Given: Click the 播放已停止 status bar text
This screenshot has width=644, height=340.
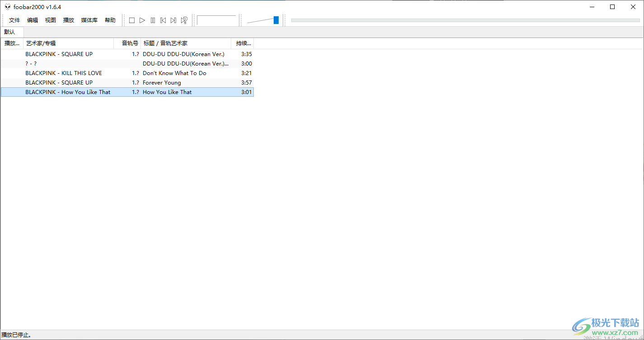Looking at the screenshot, I should (x=16, y=335).
